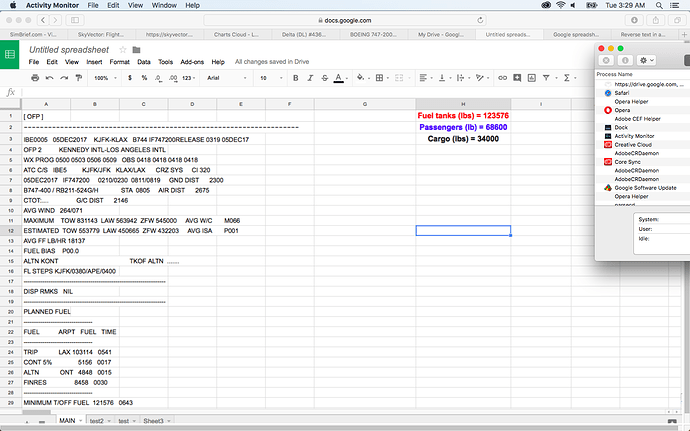The image size is (690, 431).
Task: Select column H header
Action: (463, 104)
